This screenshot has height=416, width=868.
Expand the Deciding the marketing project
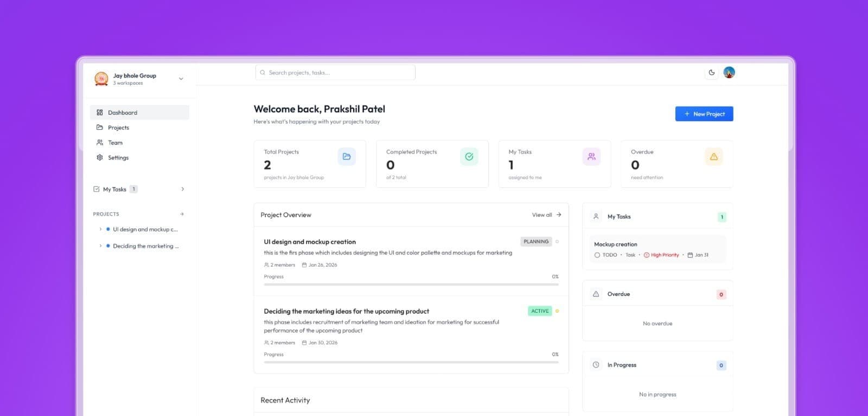[100, 246]
